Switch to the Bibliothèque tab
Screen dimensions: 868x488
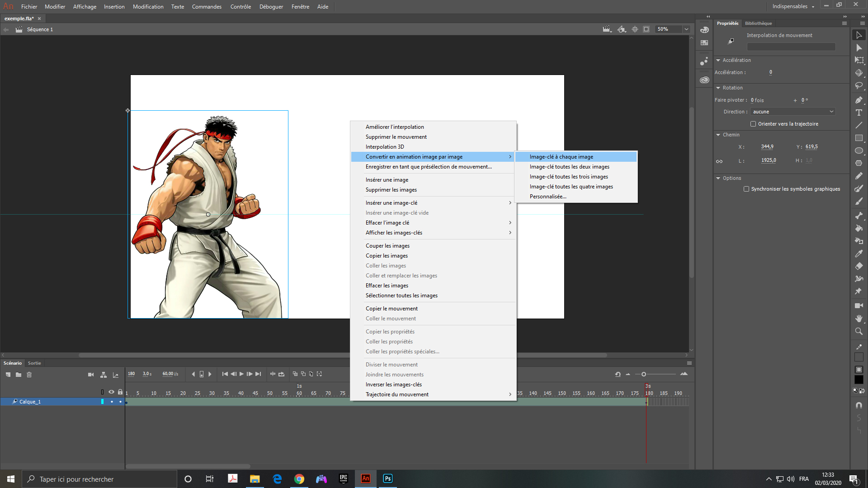click(758, 23)
